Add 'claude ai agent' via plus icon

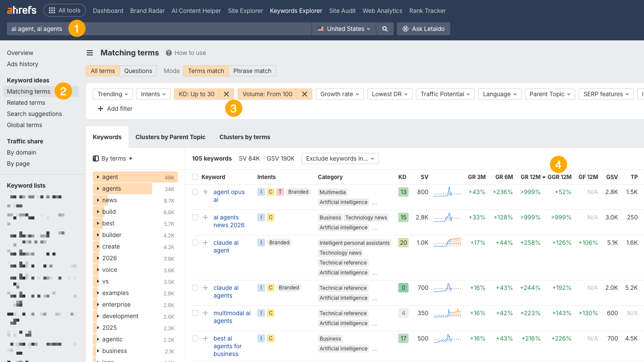coord(205,243)
